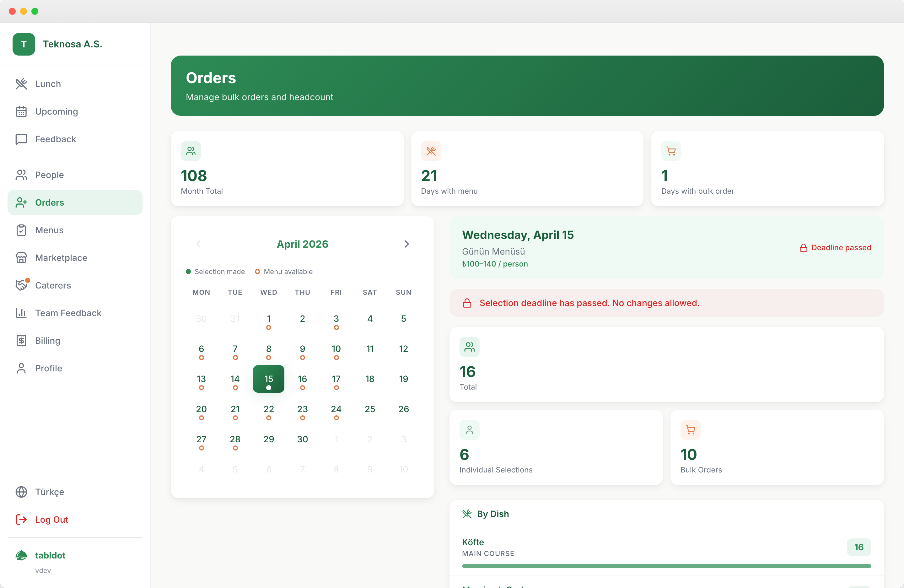Viewport: 904px width, 588px height.
Task: Click Saturday April 11 in calendar
Action: (370, 349)
